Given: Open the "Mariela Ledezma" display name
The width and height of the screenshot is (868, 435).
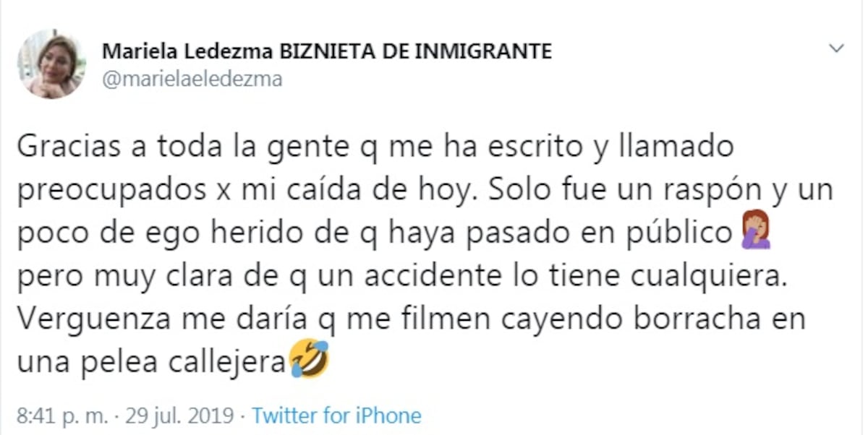Looking at the screenshot, I should pyautogui.click(x=186, y=51).
